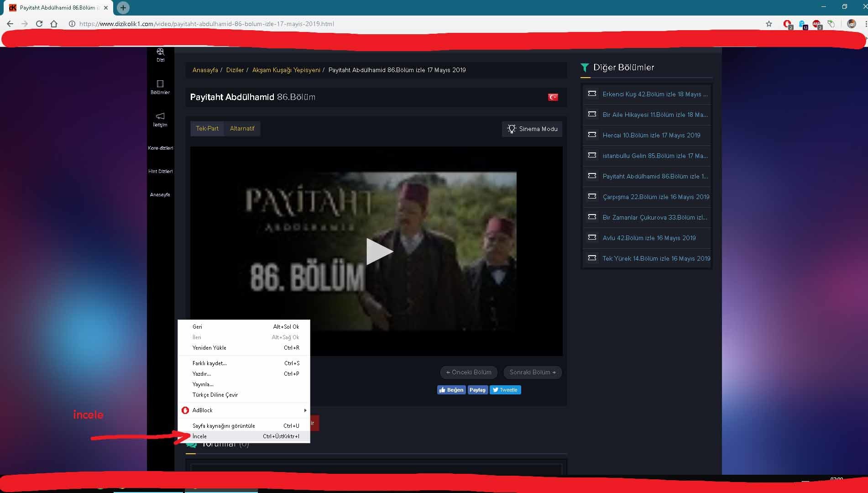Open Payitaht Abdülhamid 86.Bölüm sidebar link
The height and width of the screenshot is (493, 868).
tap(655, 176)
